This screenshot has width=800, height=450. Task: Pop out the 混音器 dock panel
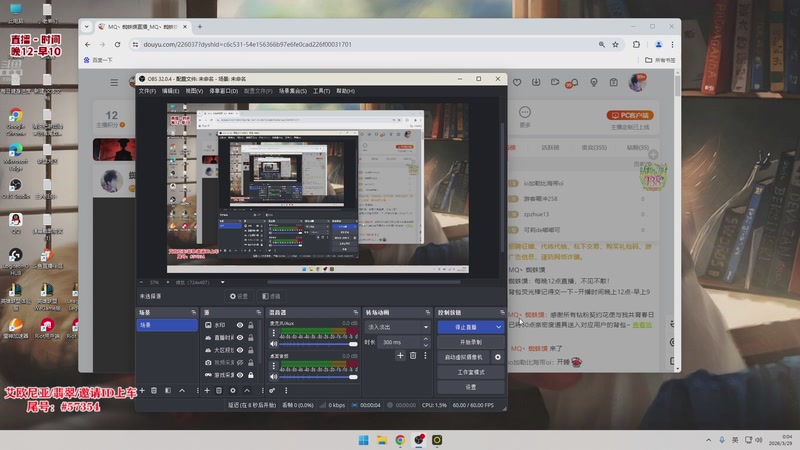coord(356,312)
